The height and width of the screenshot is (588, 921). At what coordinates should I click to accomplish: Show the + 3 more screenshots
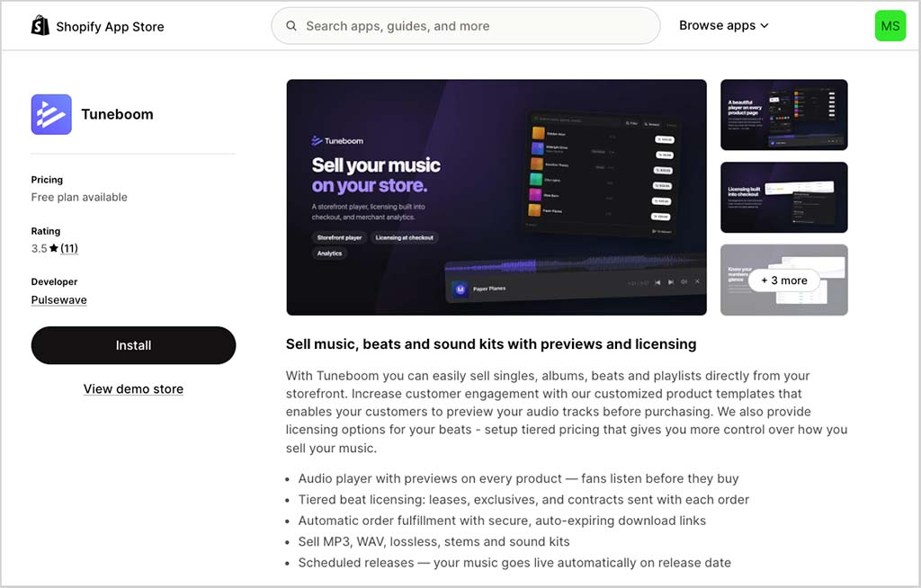point(783,281)
